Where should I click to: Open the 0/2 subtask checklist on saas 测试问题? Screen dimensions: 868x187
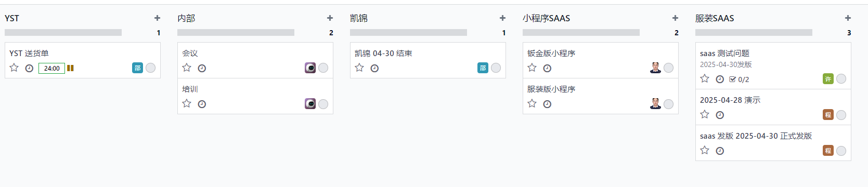click(739, 79)
